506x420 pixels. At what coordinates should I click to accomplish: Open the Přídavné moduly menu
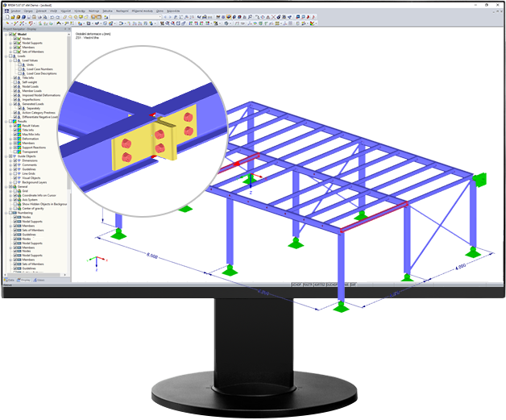(x=143, y=11)
